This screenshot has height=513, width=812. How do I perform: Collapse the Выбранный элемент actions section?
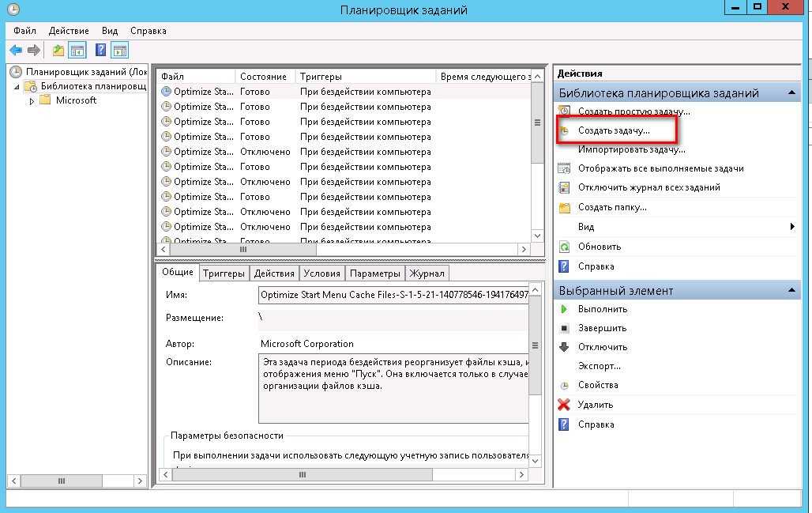[x=792, y=291]
